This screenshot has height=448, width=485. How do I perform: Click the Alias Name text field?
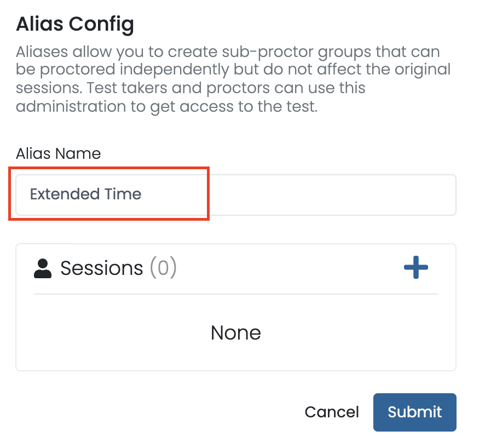(x=235, y=194)
